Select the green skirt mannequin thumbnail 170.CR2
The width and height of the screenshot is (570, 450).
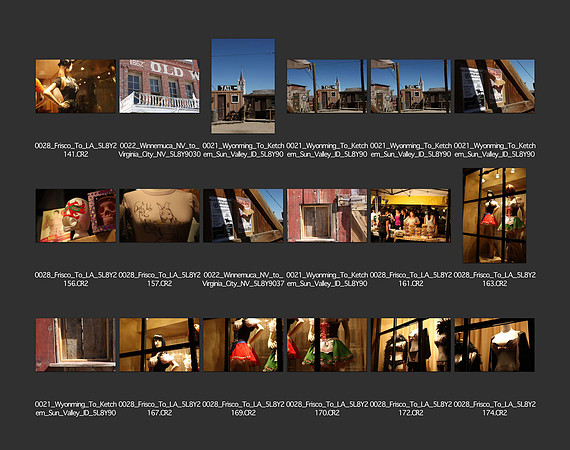(327, 345)
